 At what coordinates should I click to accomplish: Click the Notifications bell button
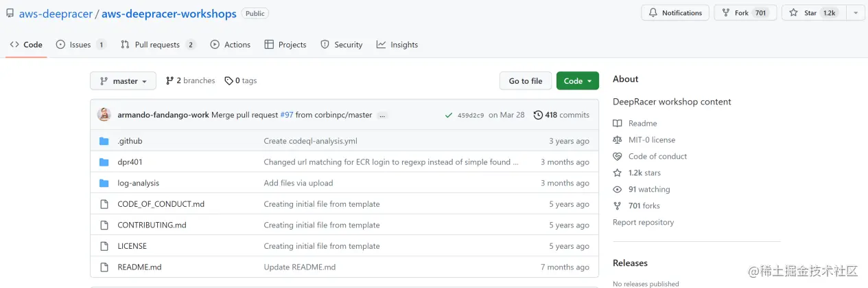click(675, 13)
